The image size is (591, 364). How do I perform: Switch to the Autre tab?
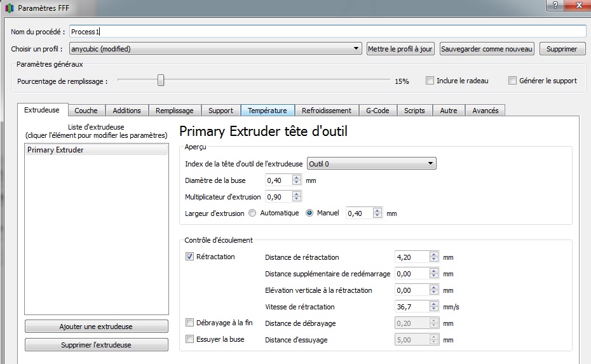coord(449,111)
